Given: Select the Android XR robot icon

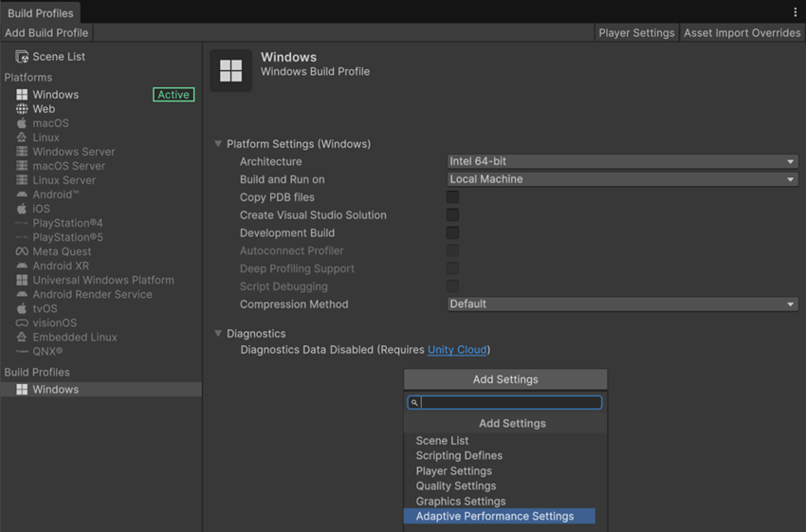Looking at the screenshot, I should 22,266.
